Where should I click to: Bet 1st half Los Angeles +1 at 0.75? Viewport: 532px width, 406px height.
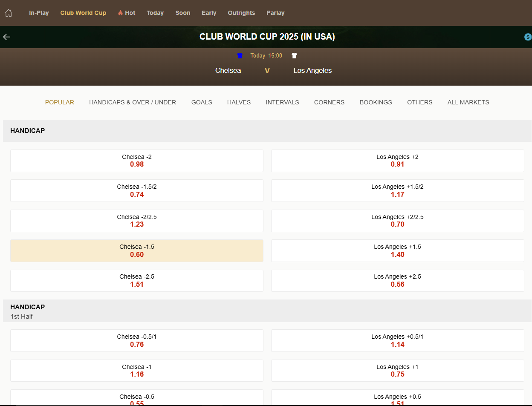click(397, 371)
